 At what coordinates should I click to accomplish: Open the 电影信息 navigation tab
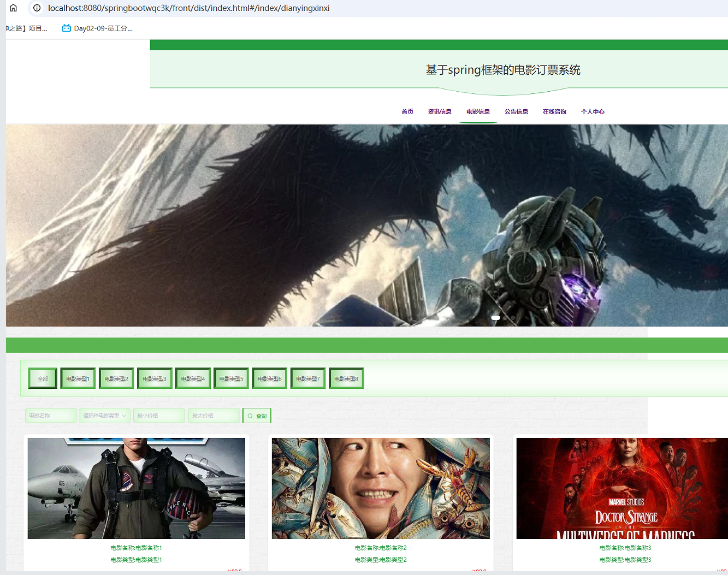point(478,111)
